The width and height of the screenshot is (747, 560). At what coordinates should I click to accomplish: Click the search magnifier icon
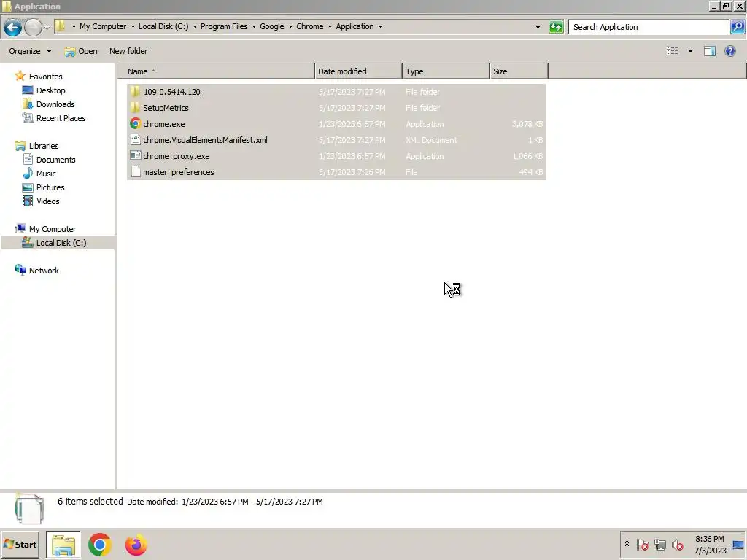click(x=737, y=27)
